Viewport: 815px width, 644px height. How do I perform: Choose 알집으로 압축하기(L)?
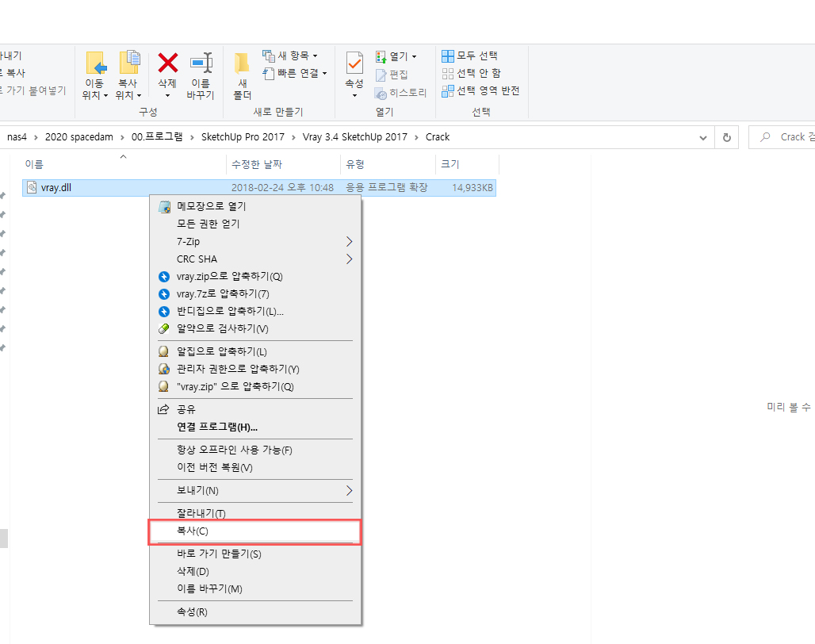(x=255, y=352)
